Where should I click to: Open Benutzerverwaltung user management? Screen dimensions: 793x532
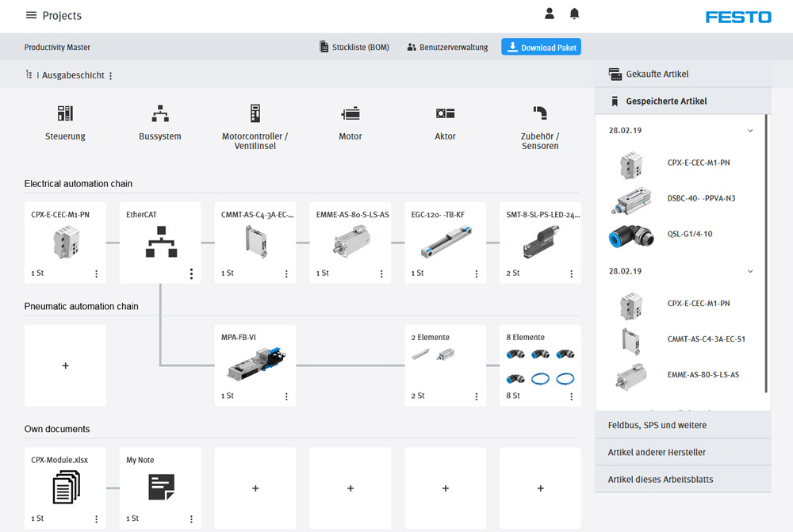tap(447, 46)
